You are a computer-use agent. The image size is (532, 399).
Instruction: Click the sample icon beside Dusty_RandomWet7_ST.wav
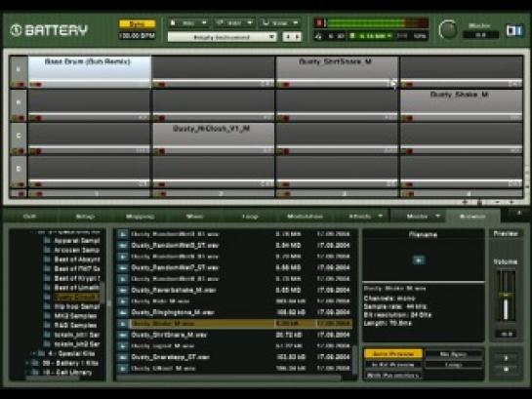122,267
